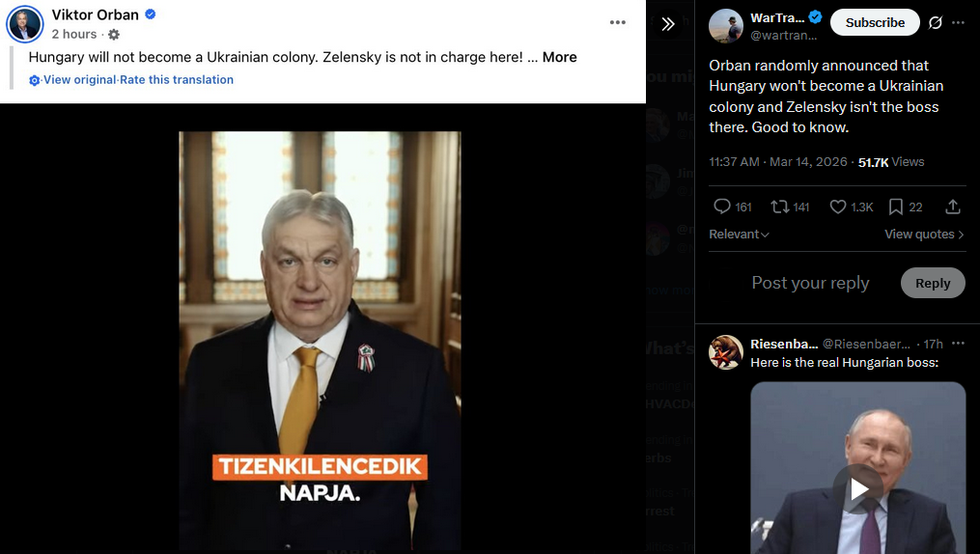This screenshot has width=980, height=554.
Task: Collapse the panel with the double chevron
Action: [x=668, y=24]
